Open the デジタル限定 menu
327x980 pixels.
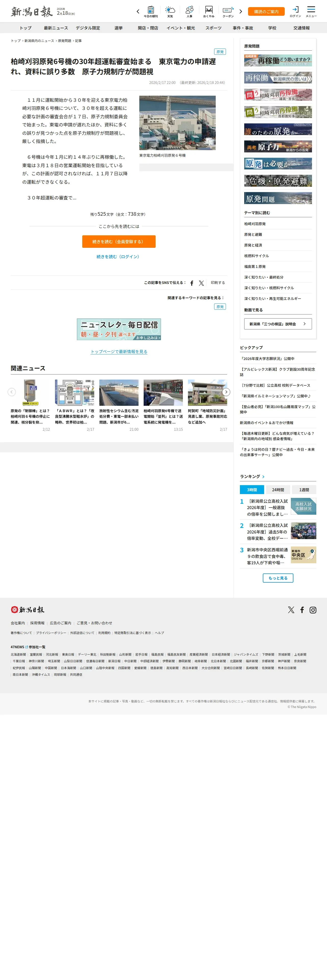[x=88, y=28]
